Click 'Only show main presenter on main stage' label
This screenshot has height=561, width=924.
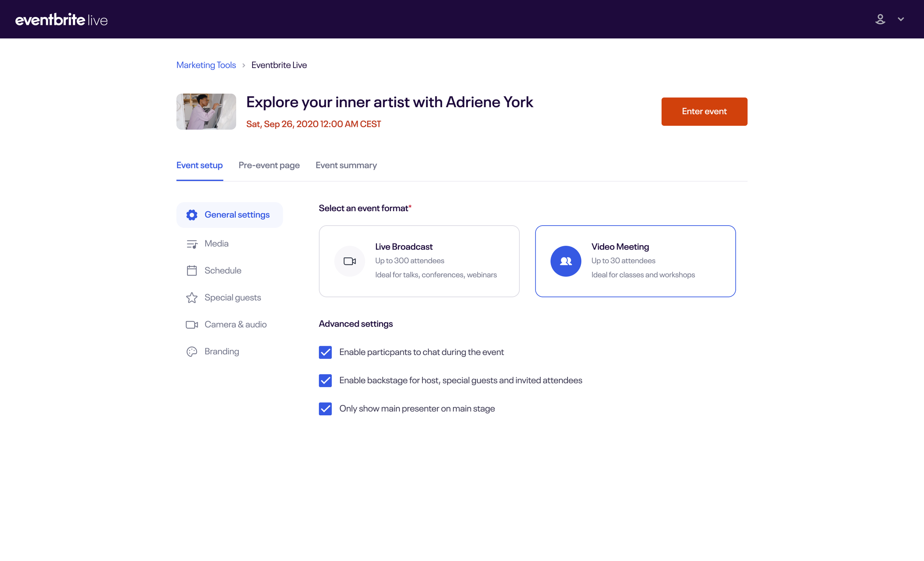point(417,409)
